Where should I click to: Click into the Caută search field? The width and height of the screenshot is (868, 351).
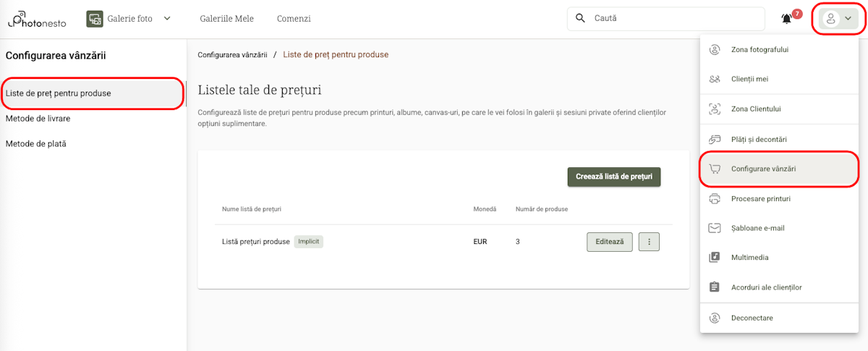673,19
